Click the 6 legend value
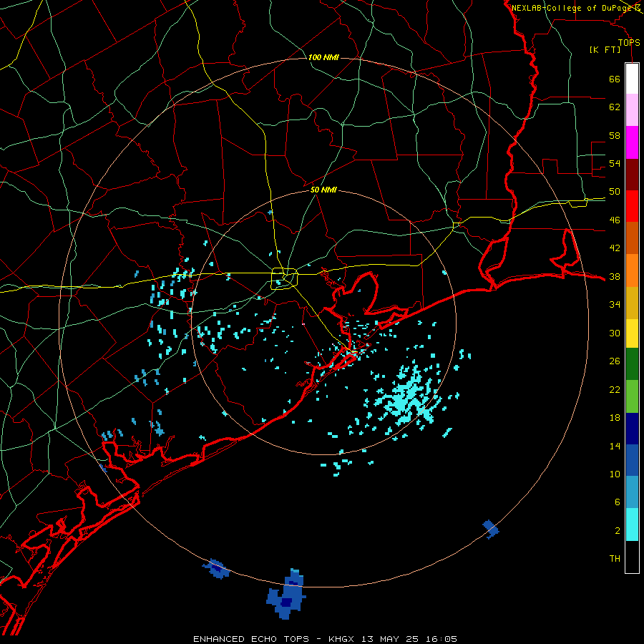The height and width of the screenshot is (644, 644). pyautogui.click(x=618, y=502)
